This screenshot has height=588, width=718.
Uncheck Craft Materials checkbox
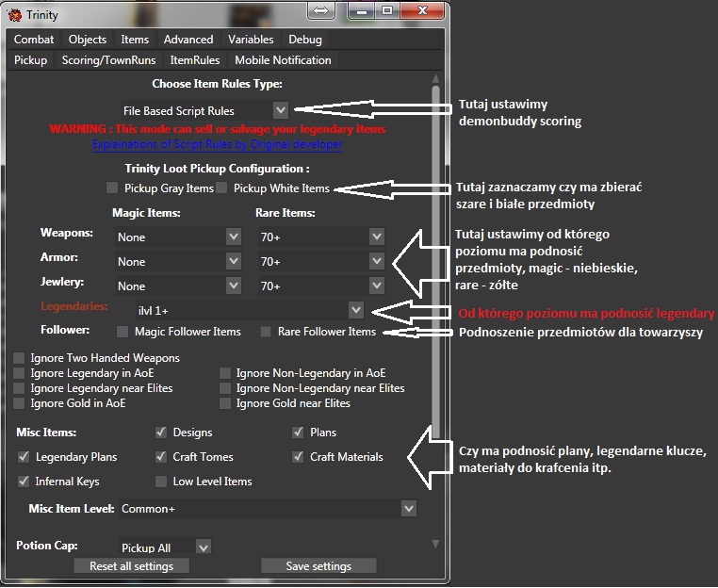point(298,457)
